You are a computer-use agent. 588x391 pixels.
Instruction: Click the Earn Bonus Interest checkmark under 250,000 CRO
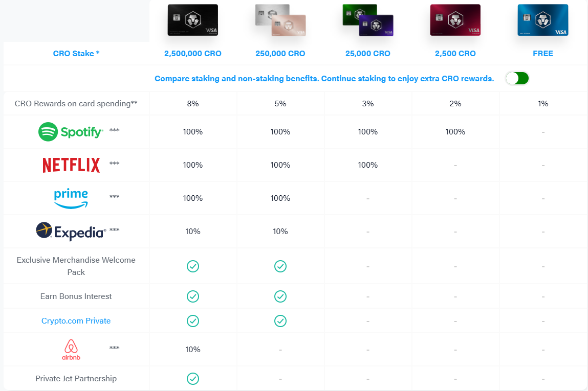coord(280,296)
